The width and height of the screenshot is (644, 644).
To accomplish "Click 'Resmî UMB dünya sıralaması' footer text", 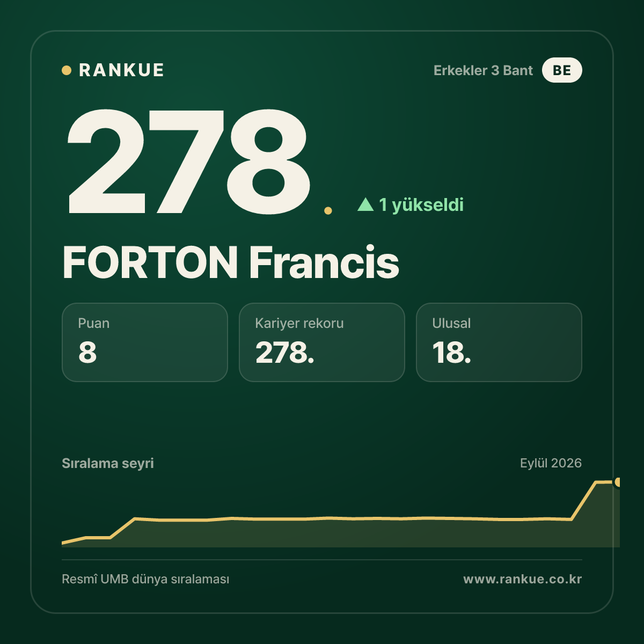I will [145, 580].
